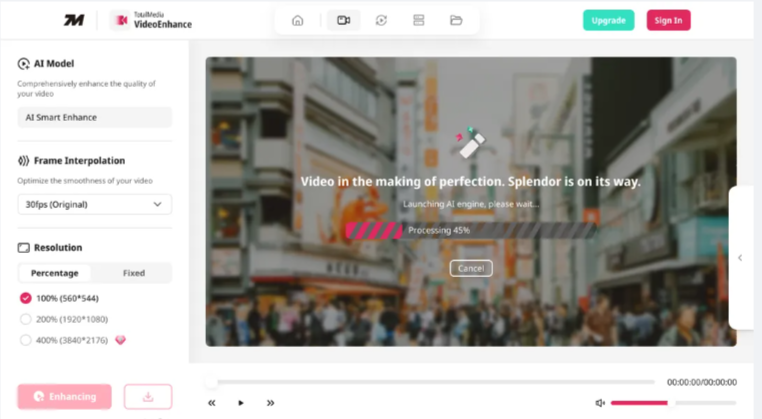The image size is (762, 419).
Task: Select 200% (1920*1080) resolution option
Action: pos(26,319)
